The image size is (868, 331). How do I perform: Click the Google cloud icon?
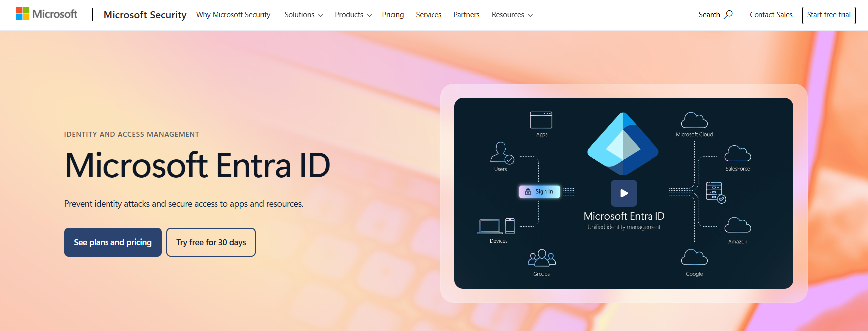pos(694,257)
